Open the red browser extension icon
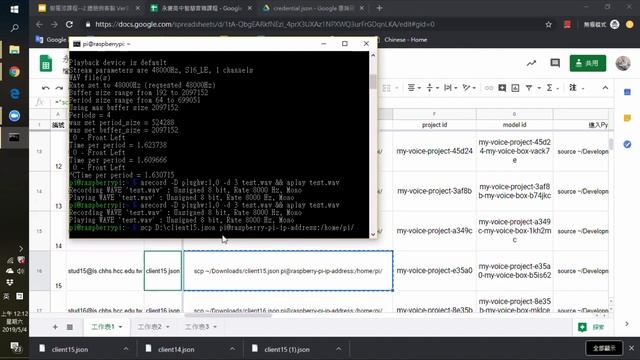640x360 pixels. pyautogui.click(x=567, y=24)
